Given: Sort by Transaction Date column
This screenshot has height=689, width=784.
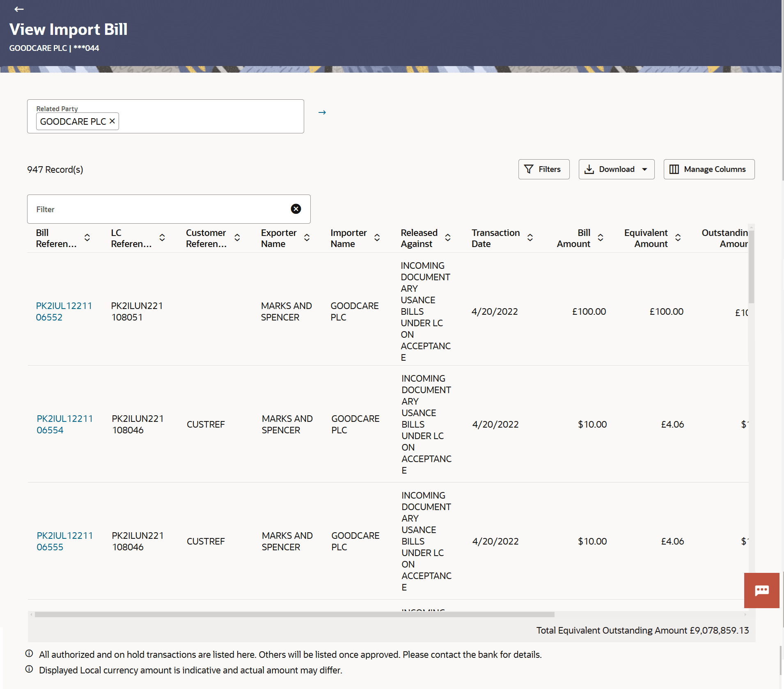Looking at the screenshot, I should click(530, 238).
